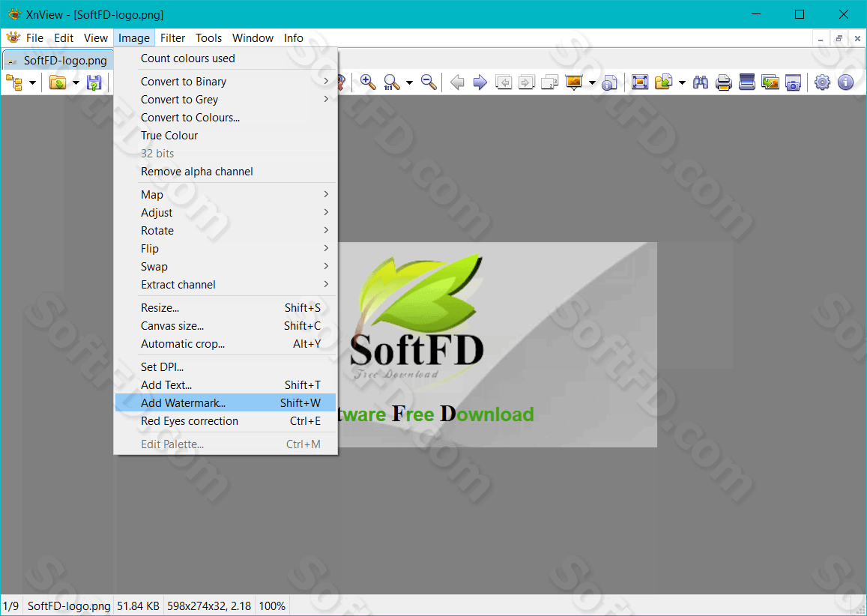The width and height of the screenshot is (867, 616).
Task: Choose Canvas size... menu entry
Action: 226,326
